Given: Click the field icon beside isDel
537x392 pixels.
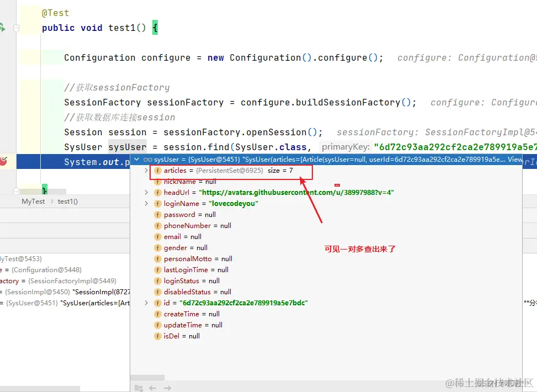Looking at the screenshot, I should [157, 336].
